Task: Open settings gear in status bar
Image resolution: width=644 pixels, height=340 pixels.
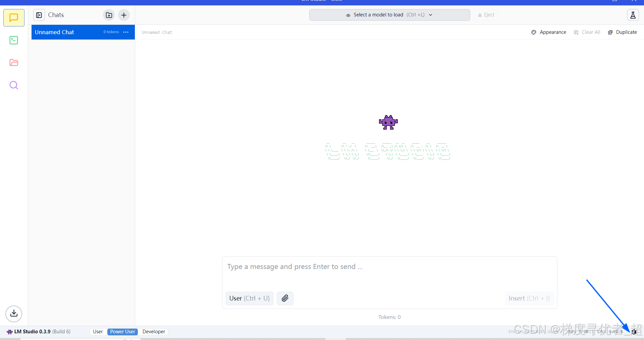Action: click(634, 332)
